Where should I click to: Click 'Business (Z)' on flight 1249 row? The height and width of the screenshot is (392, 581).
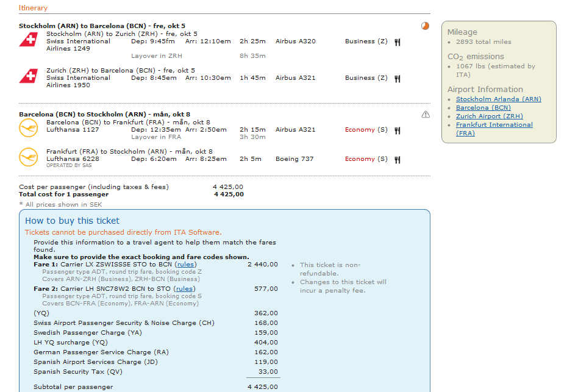pyautogui.click(x=366, y=41)
